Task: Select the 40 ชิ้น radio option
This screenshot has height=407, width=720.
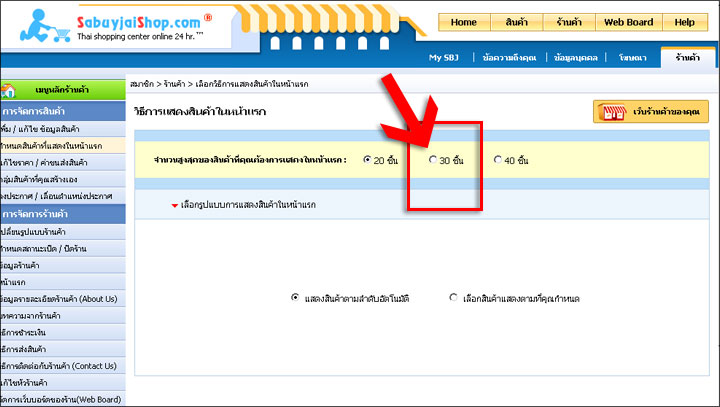Action: 498,159
